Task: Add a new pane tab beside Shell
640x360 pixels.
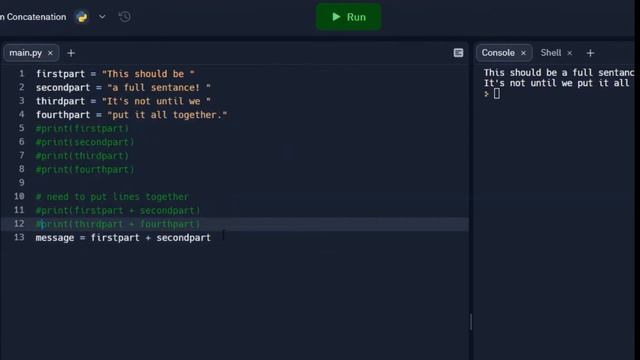Action: click(590, 53)
